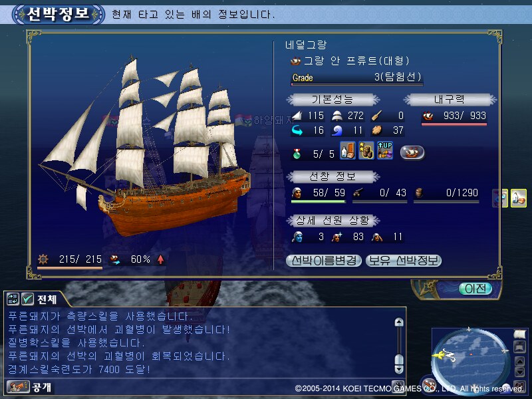Select the bottle item shortcut on right edge
The image size is (532, 399).
tap(519, 198)
